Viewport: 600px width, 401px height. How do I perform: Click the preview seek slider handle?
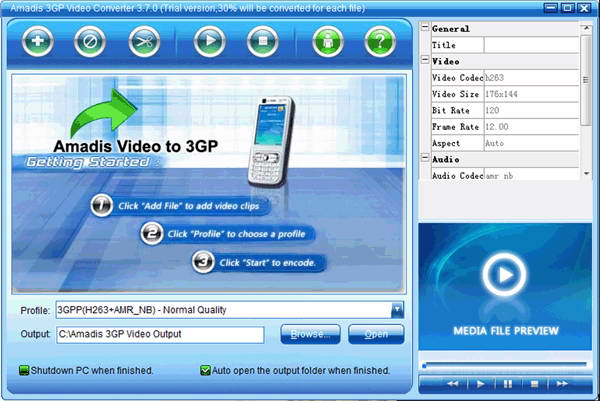pos(424,366)
